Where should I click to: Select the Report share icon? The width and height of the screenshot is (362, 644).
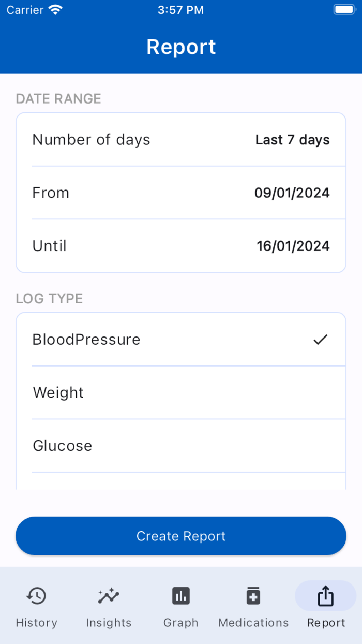[326, 596]
